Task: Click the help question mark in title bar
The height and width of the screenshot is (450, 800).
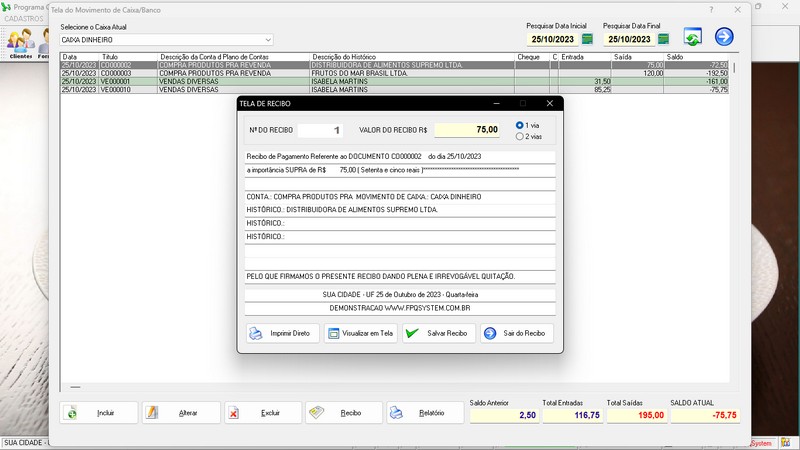Action: coord(711,10)
